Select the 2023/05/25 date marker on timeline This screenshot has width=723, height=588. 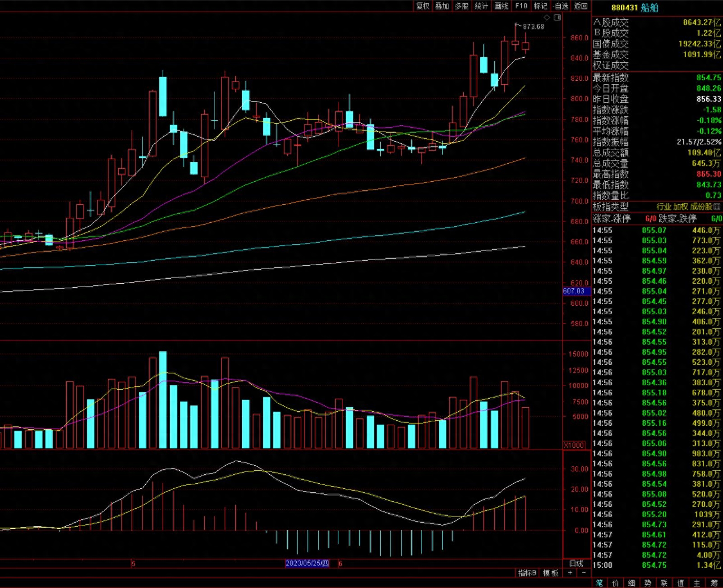point(307,563)
